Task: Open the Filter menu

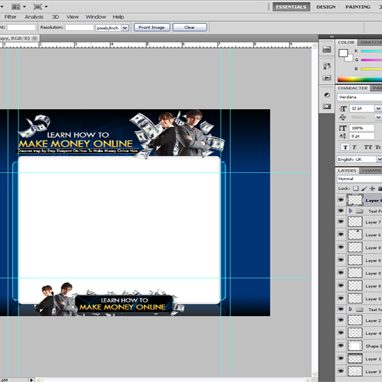Action: [x=10, y=17]
